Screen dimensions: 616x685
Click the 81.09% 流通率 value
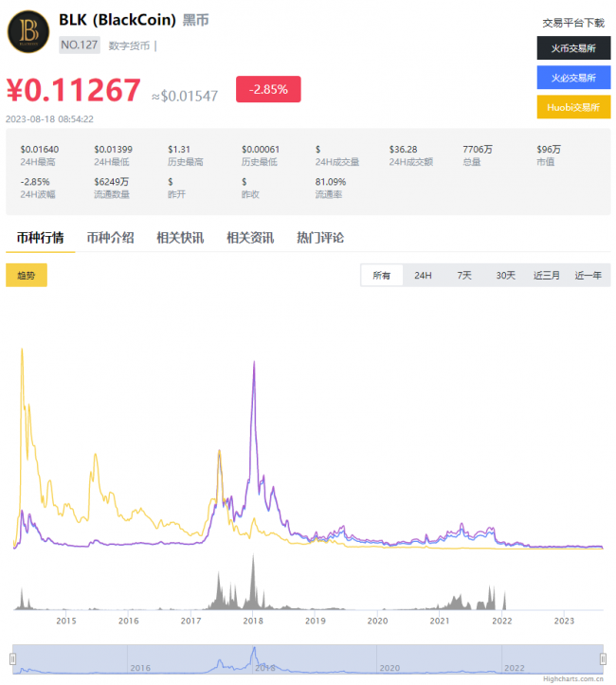coord(331,182)
